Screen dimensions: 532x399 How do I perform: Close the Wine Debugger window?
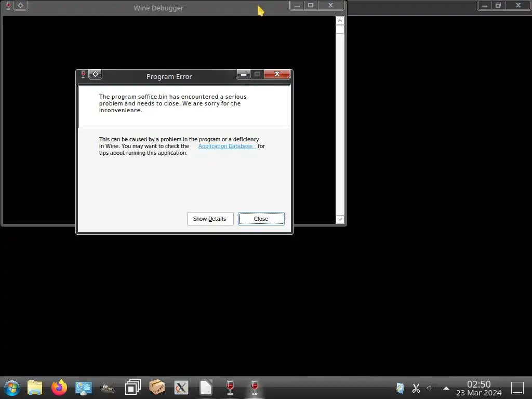[331, 6]
